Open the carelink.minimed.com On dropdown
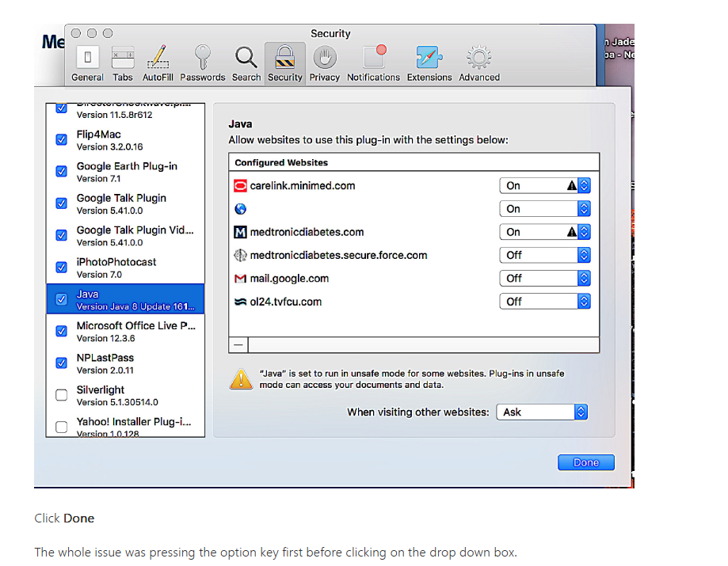Viewport: 728px width, 566px height. 544,185
